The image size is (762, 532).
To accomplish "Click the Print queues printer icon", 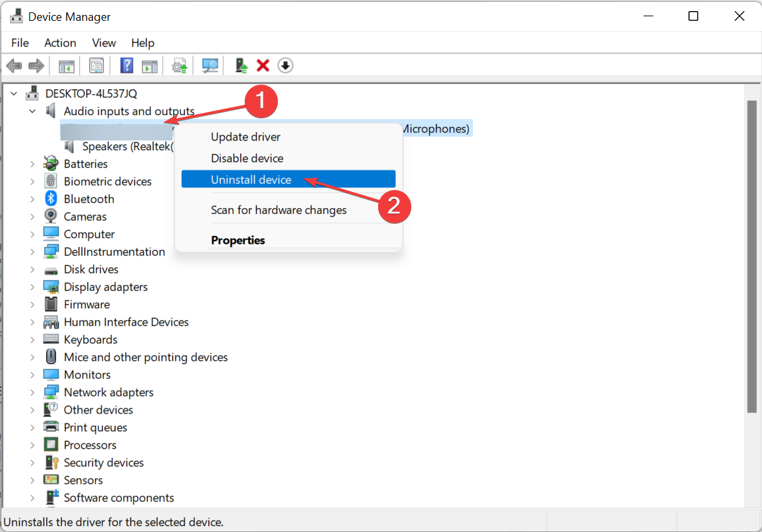I will (x=51, y=427).
